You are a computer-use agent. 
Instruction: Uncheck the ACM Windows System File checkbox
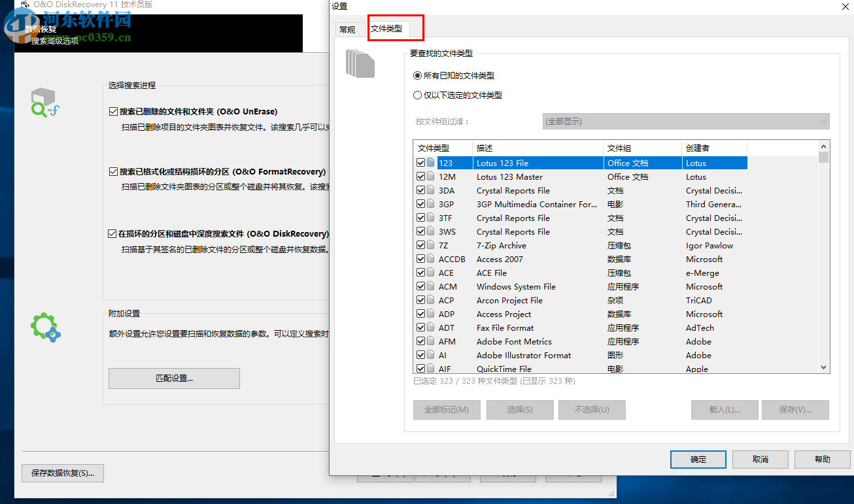[x=420, y=286]
